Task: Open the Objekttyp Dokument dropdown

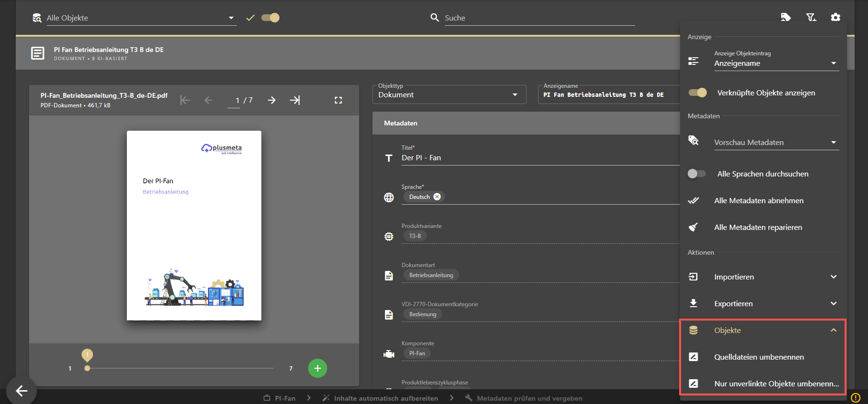Action: [449, 94]
